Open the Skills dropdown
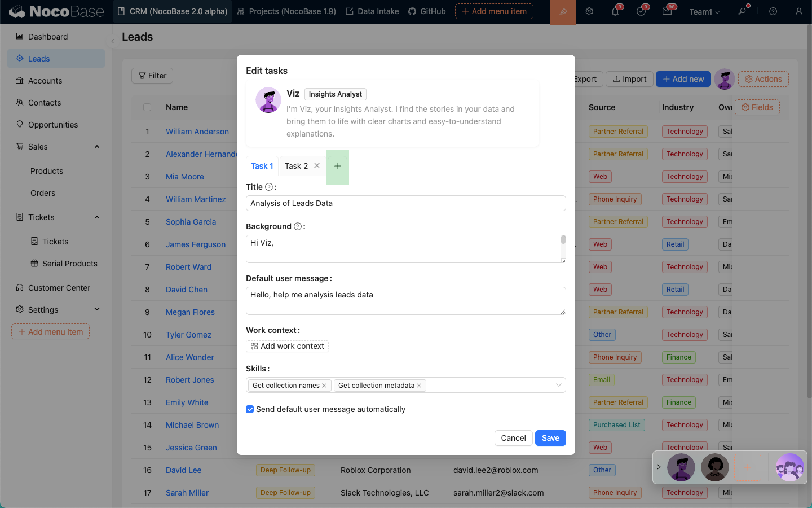Screen dimensions: 812x508 [558, 385]
